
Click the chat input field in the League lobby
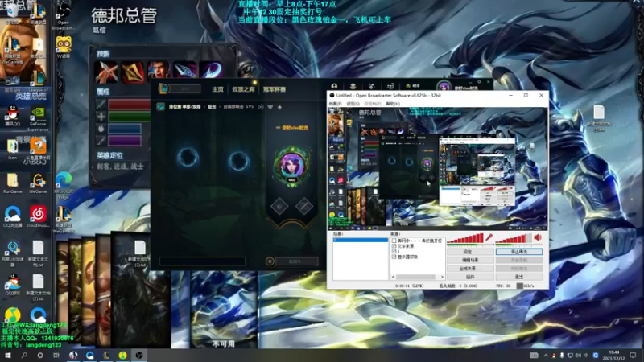point(202,261)
